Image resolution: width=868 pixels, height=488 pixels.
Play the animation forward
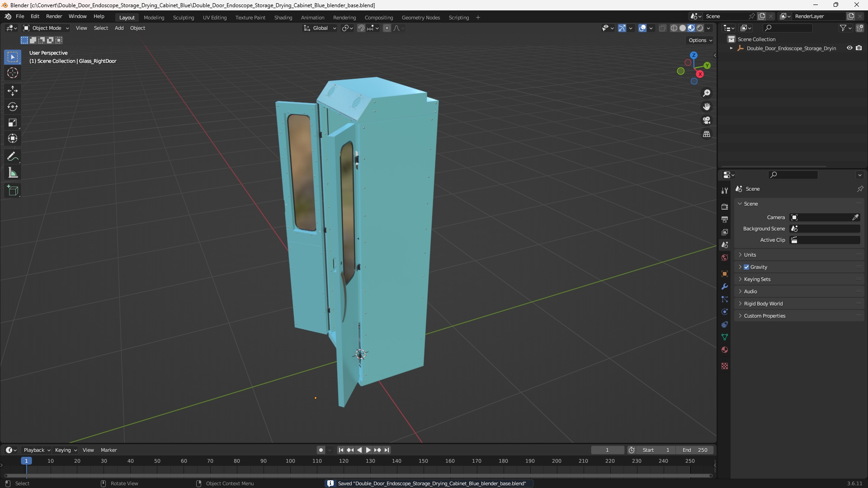[x=368, y=450]
